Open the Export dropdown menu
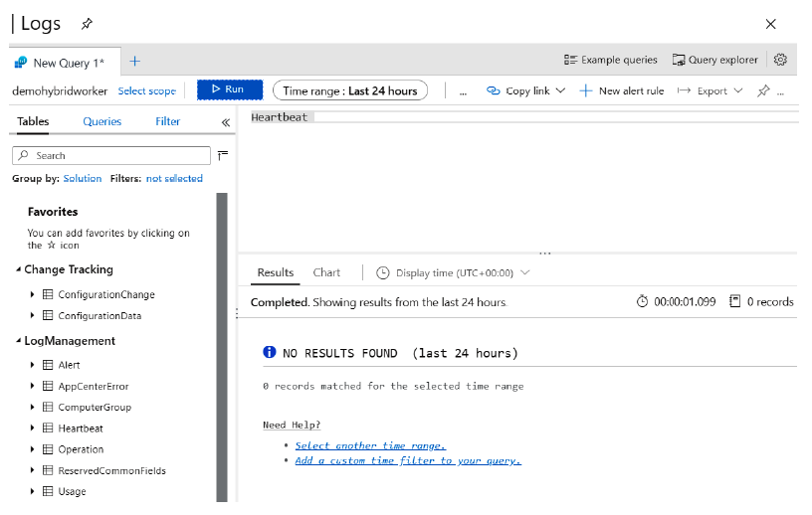This screenshot has width=812, height=515. pyautogui.click(x=710, y=90)
